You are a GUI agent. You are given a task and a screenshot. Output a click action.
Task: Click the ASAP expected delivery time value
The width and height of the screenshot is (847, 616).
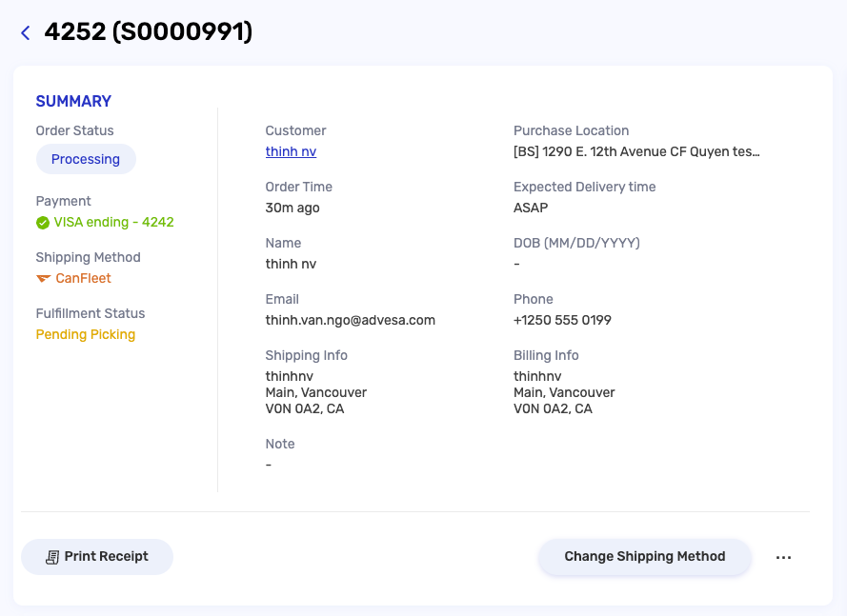click(x=531, y=208)
